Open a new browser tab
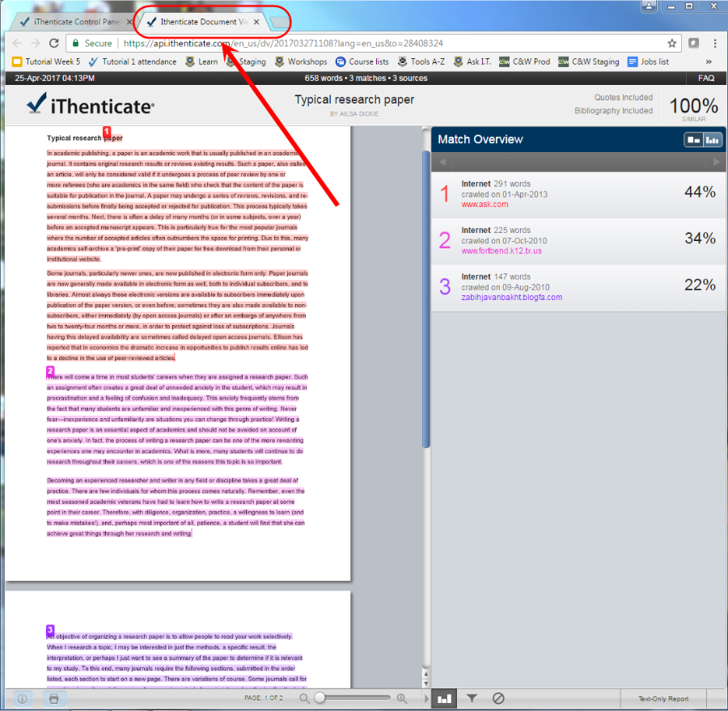 coord(279,22)
